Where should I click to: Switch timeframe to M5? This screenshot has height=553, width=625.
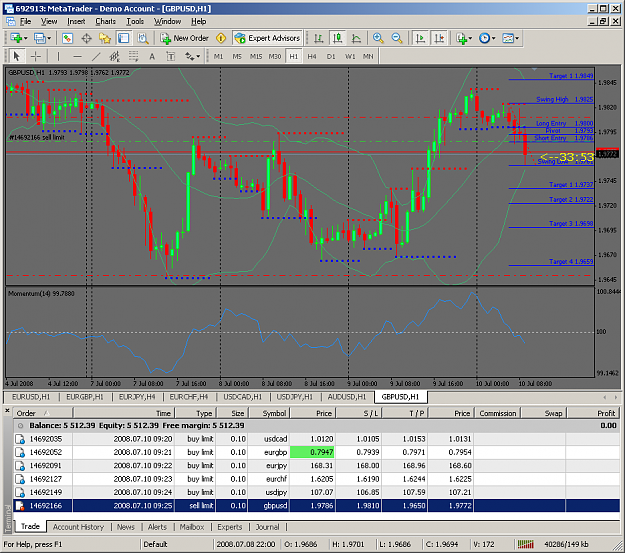pos(237,56)
